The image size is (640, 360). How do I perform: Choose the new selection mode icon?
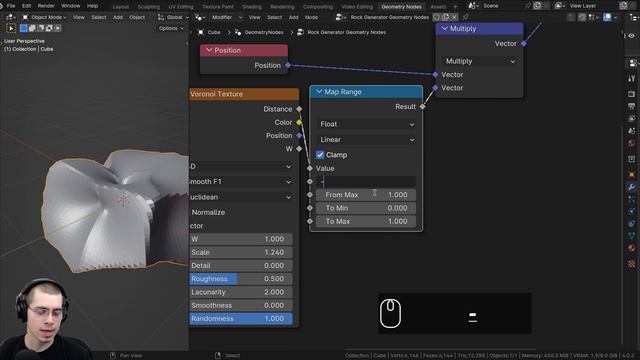pos(24,28)
